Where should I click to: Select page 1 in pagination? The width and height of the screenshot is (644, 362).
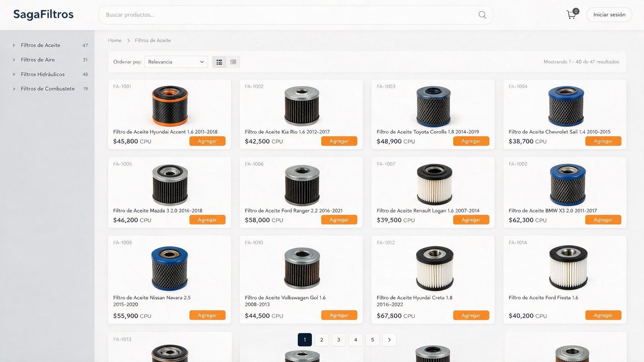[x=305, y=340]
